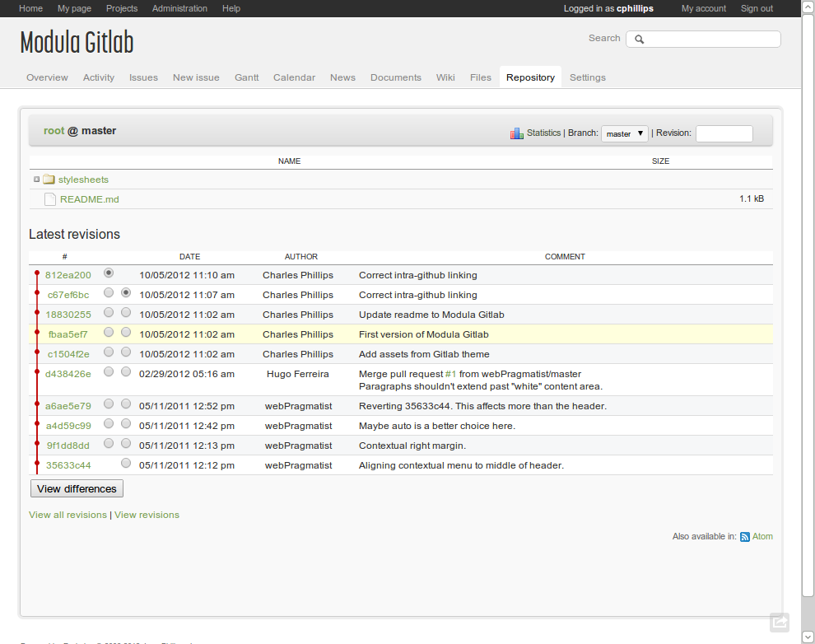Open My page in top menu
815x644 pixels.
pos(74,8)
